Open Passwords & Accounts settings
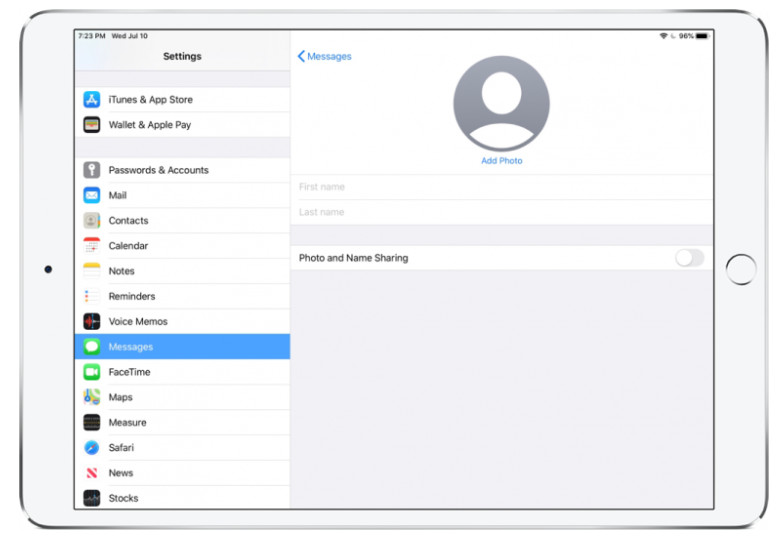Image resolution: width=778 pixels, height=540 pixels. (x=182, y=170)
